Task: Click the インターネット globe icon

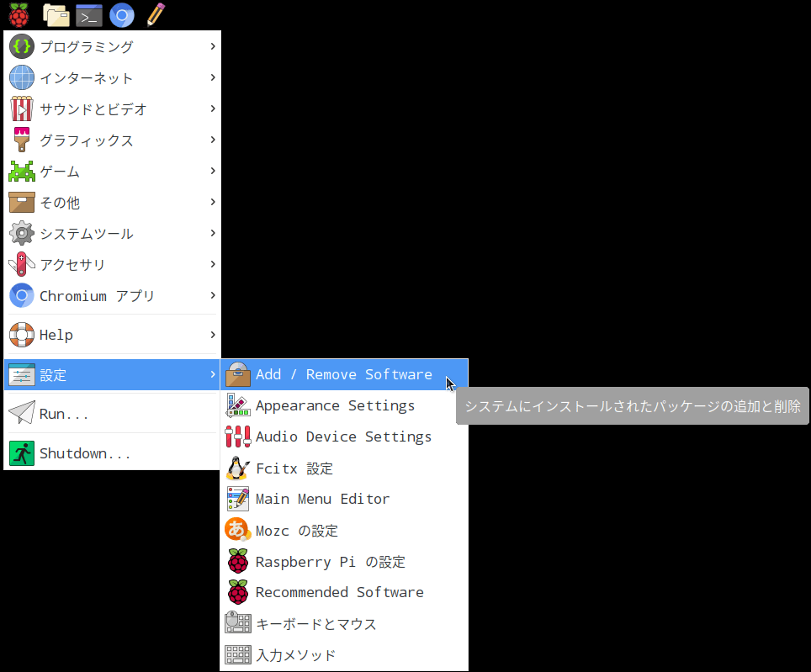Action: pos(22,77)
